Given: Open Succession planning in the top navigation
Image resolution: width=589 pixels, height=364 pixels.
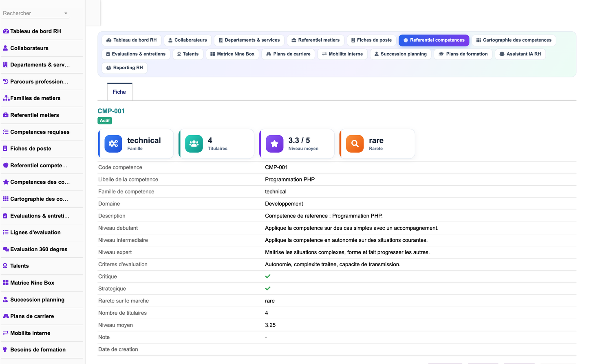Looking at the screenshot, I should [x=401, y=54].
